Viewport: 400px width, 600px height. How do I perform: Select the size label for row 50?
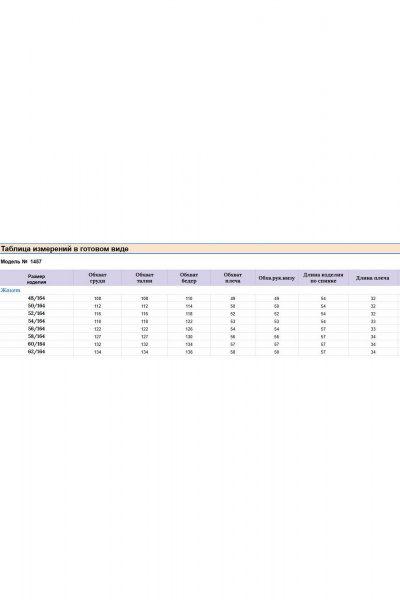coord(36,306)
